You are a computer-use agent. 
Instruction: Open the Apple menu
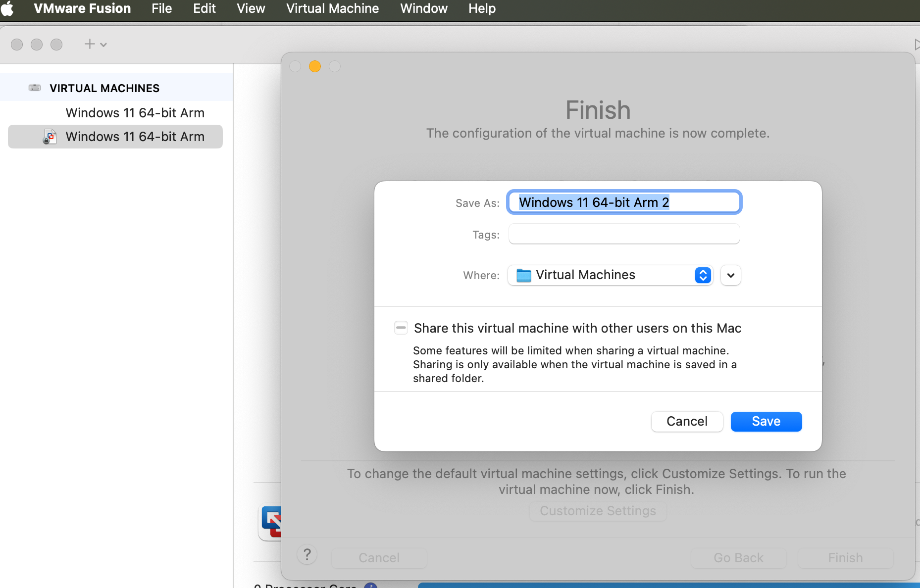tap(7, 8)
